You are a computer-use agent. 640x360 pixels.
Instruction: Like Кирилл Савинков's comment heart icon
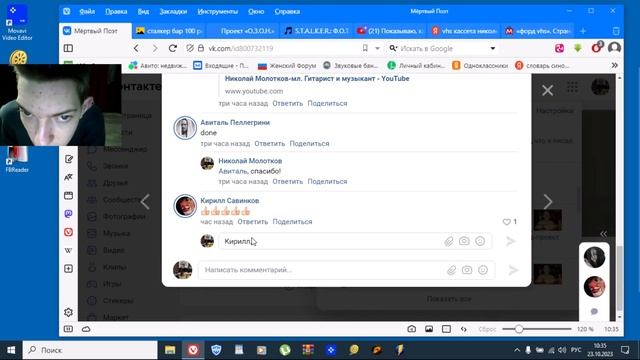(x=507, y=222)
